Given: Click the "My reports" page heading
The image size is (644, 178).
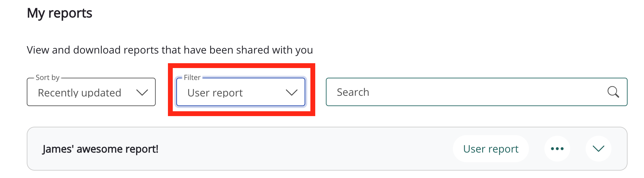Looking at the screenshot, I should (60, 13).
